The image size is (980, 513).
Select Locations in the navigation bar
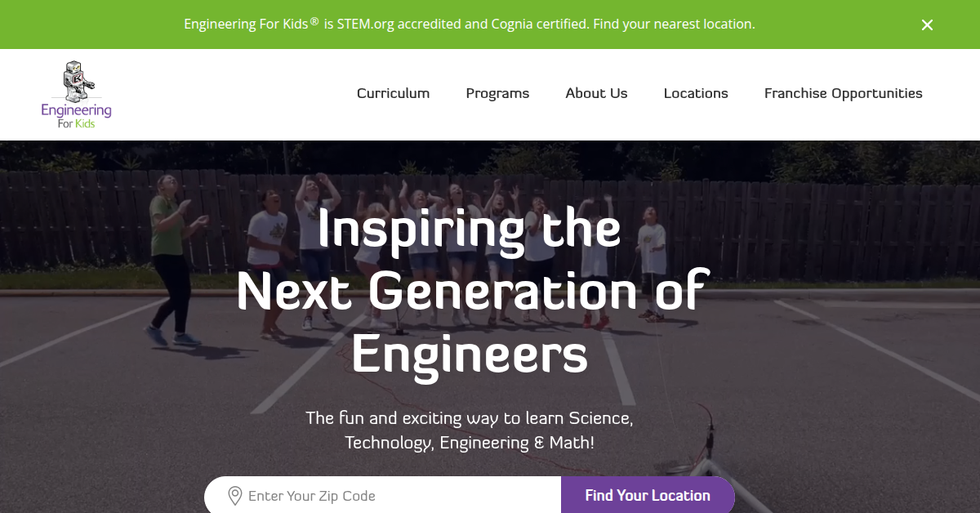pos(696,93)
